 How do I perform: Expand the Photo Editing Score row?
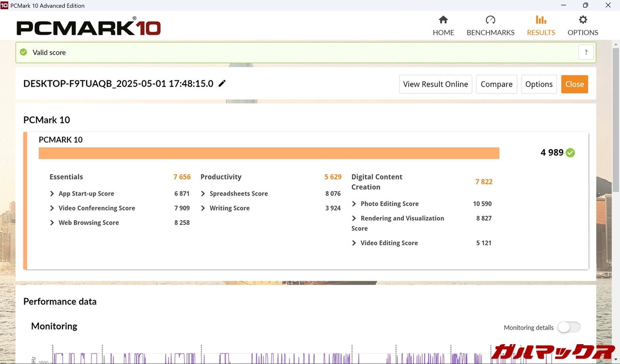pyautogui.click(x=354, y=204)
